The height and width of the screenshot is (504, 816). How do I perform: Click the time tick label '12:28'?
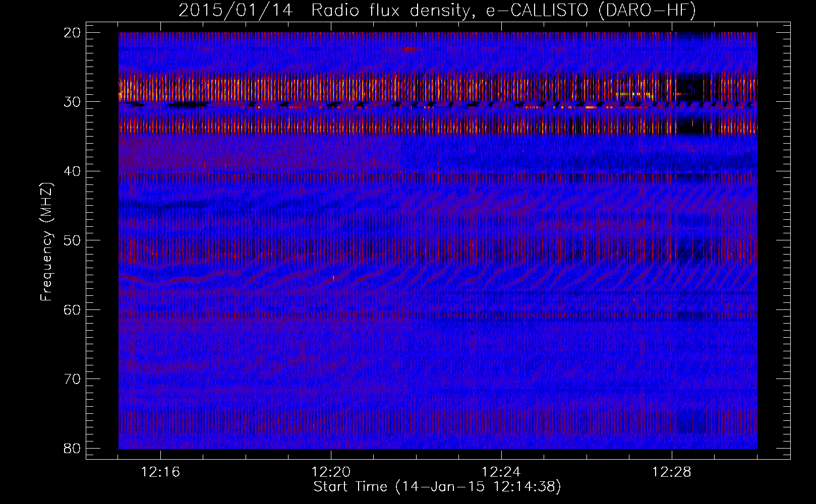click(672, 472)
